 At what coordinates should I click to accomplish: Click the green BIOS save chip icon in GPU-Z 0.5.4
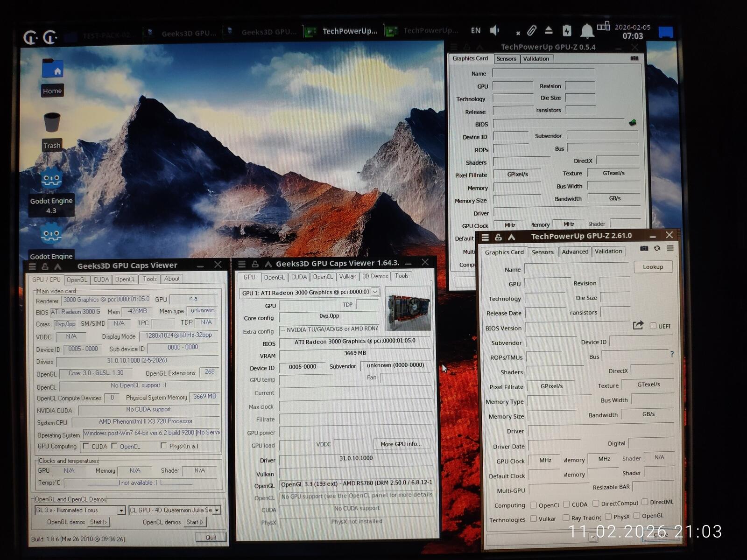pyautogui.click(x=633, y=123)
